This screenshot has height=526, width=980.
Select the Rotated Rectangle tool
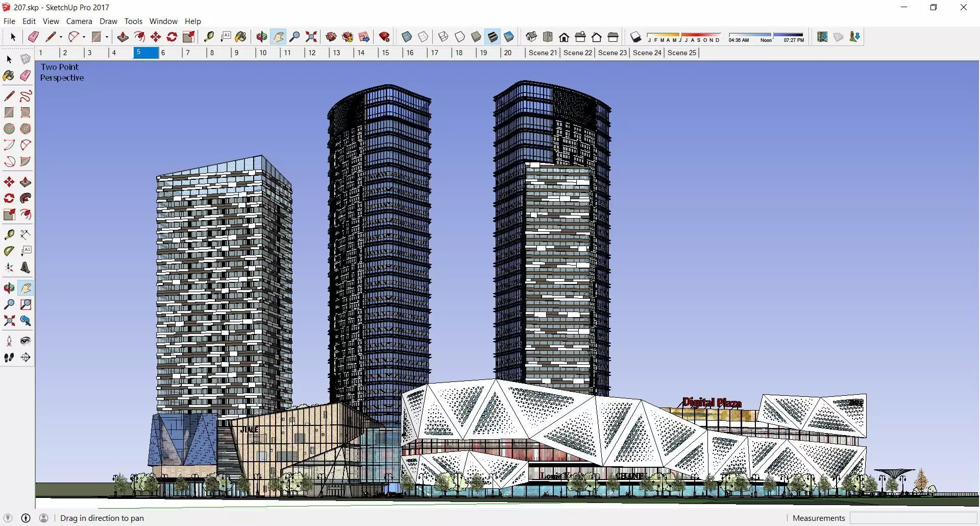[26, 112]
